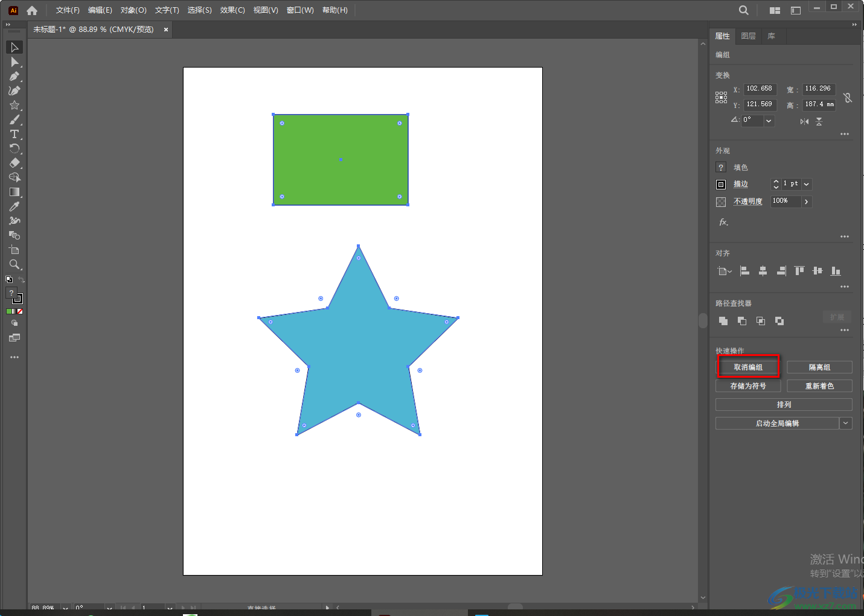Open the 效果(C) menu

pos(232,10)
